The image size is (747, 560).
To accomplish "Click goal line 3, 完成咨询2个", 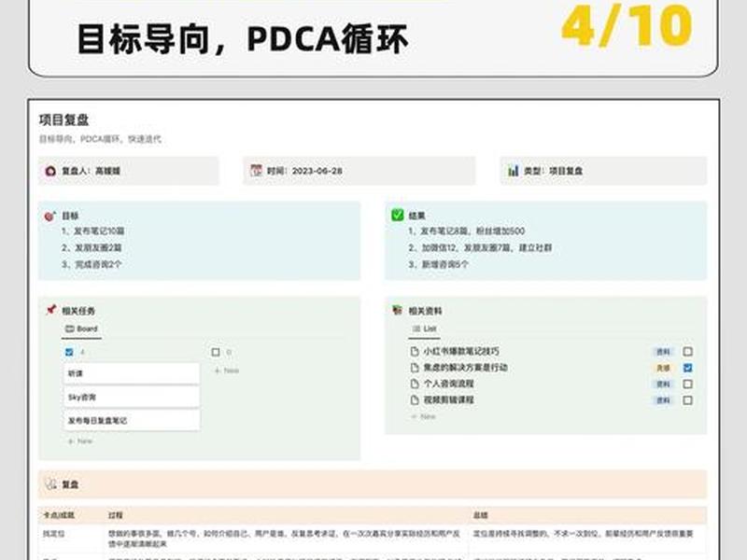I will pyautogui.click(x=92, y=264).
